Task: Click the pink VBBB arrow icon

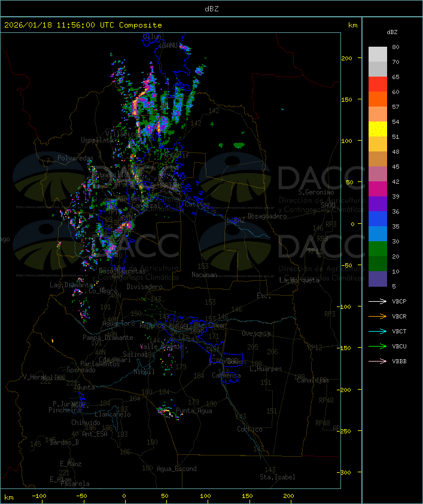Action: point(378,361)
